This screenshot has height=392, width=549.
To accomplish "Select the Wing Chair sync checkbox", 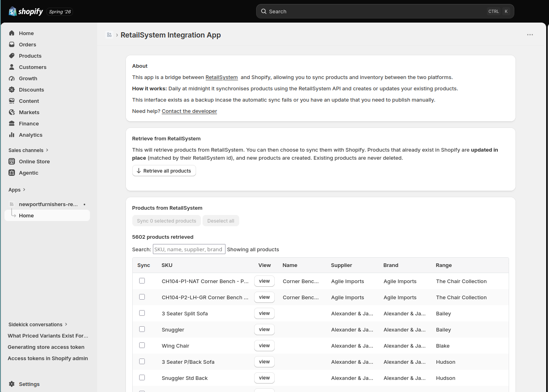I will click(142, 345).
